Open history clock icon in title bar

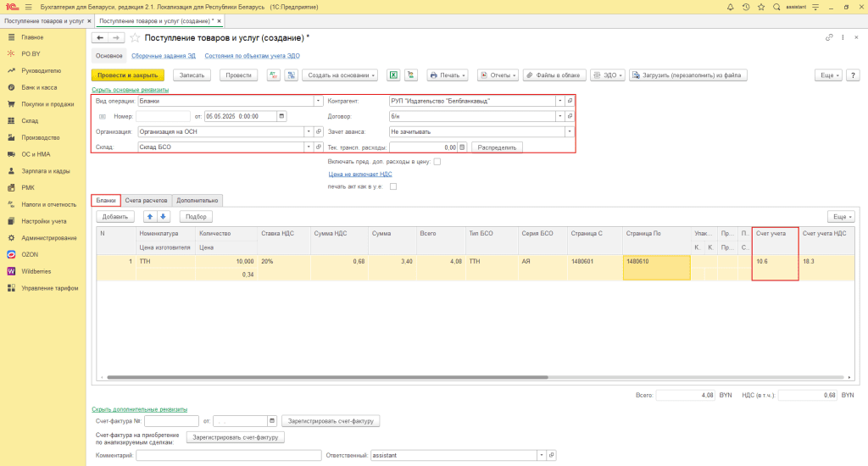(x=746, y=7)
